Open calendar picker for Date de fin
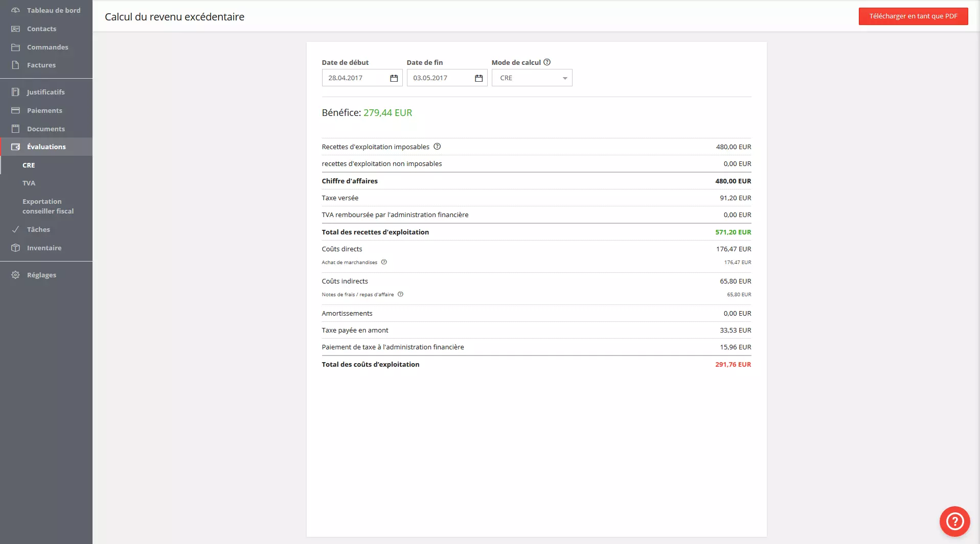The image size is (980, 544). pos(478,78)
